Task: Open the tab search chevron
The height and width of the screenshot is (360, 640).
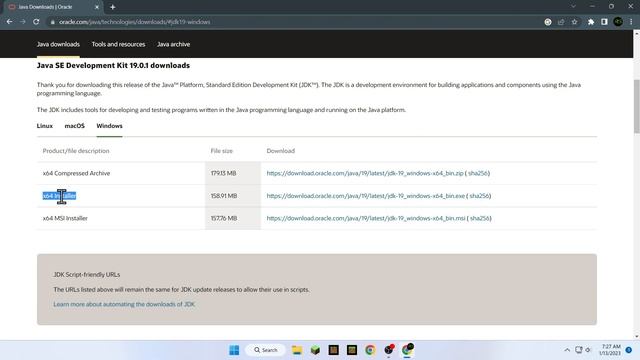Action: [x=573, y=7]
